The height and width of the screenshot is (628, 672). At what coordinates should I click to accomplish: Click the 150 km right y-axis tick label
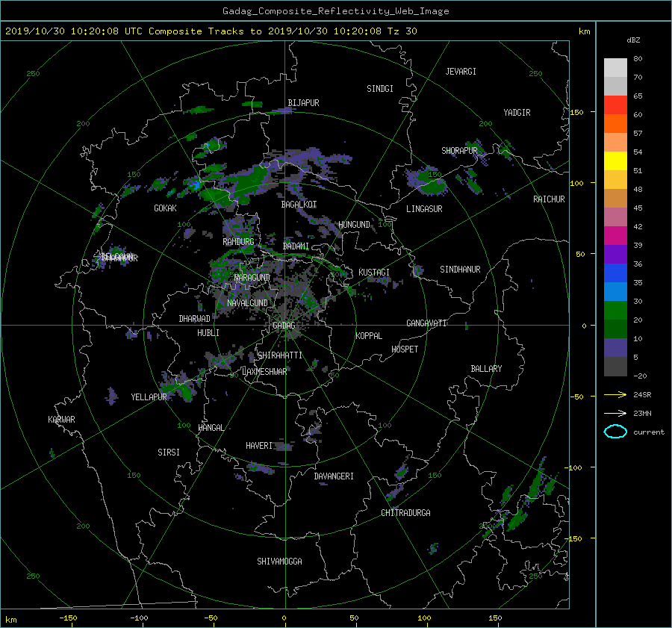point(576,112)
